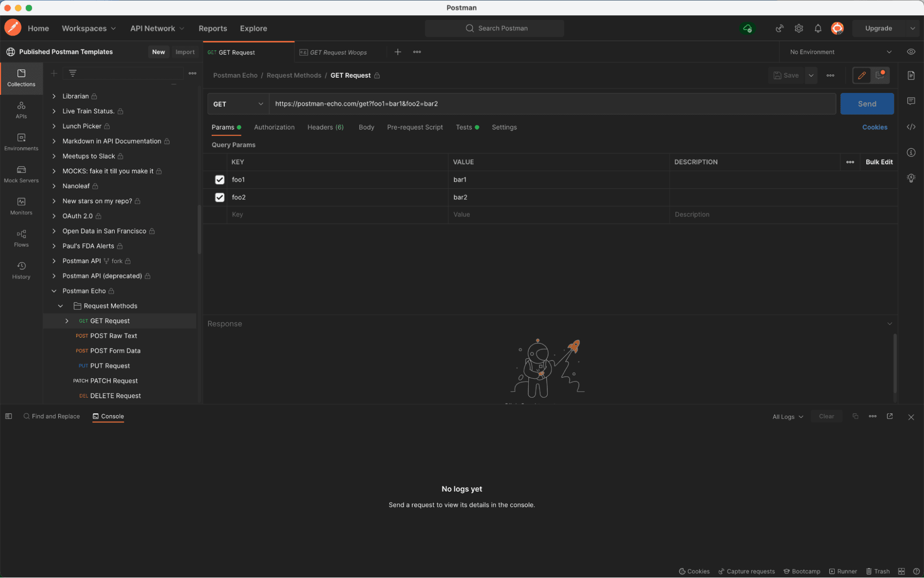Pop out console in new window
Viewport: 924px width, 578px height.
click(889, 416)
